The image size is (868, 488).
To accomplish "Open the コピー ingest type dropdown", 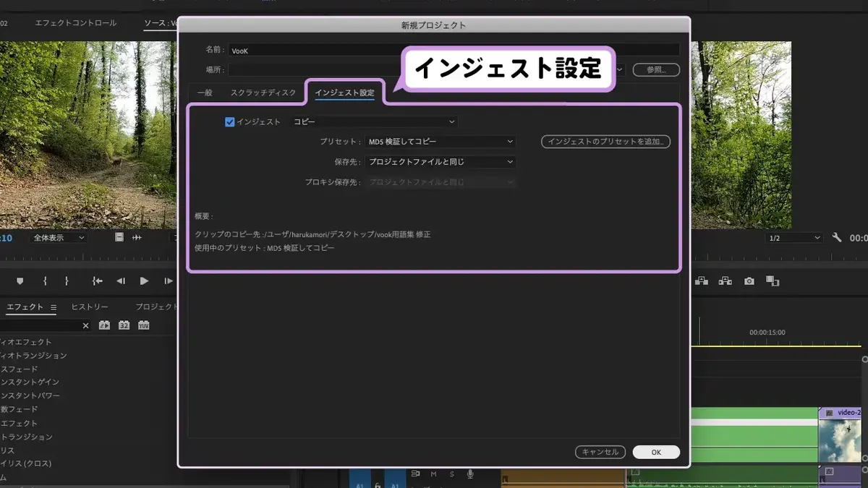I will point(374,122).
